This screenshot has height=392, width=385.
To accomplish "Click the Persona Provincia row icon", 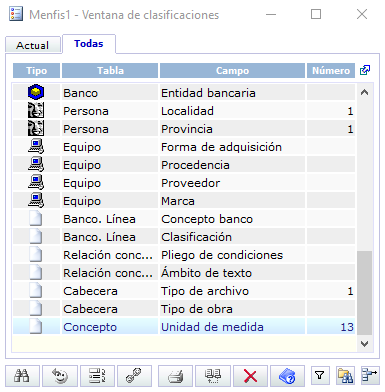I will 36,129.
